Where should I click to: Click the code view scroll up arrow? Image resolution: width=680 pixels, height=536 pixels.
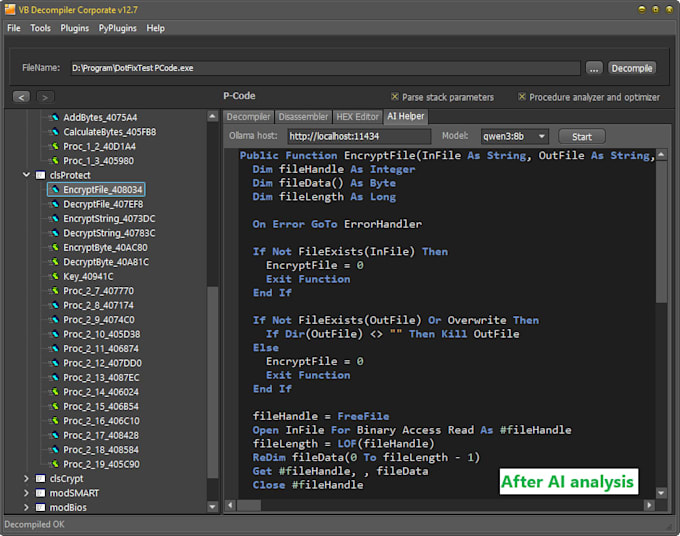tap(661, 155)
